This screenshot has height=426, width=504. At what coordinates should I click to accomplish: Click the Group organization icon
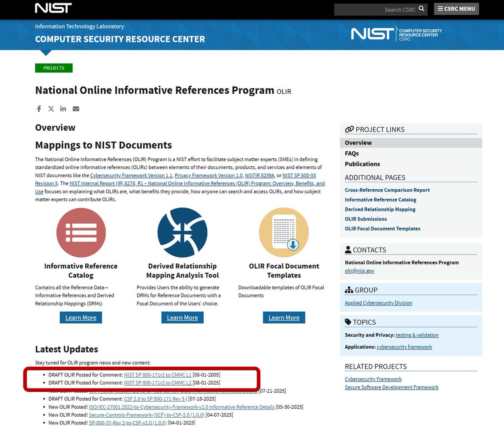[x=349, y=290]
